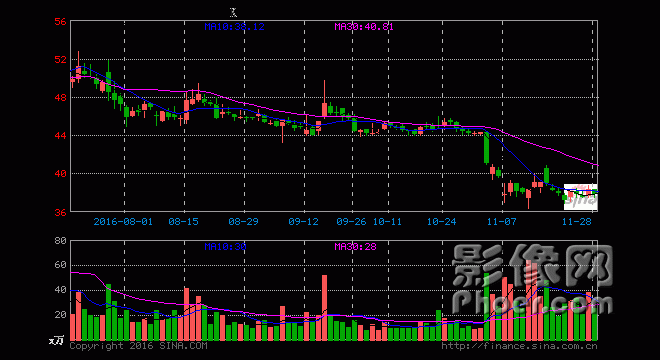Click the Copyright 2016 SINA.COM text
Viewport: 660px width, 360px height.
pos(138,346)
